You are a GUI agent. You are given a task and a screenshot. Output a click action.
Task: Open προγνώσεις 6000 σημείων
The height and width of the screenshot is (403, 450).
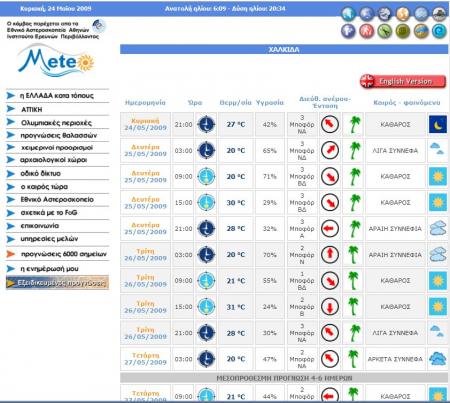(64, 254)
